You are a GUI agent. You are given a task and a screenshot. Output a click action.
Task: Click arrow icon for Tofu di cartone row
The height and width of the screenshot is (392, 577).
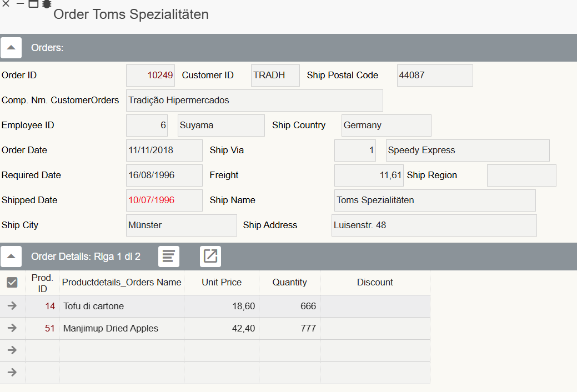(x=12, y=306)
